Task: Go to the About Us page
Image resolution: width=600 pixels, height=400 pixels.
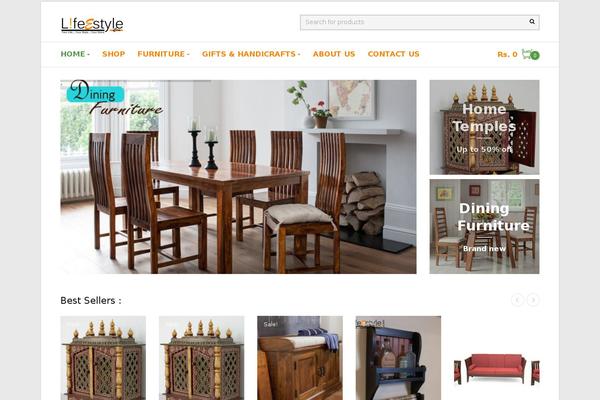Action: [x=334, y=54]
